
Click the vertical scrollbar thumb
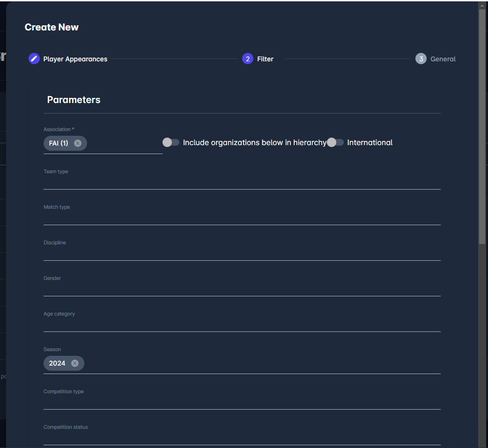tap(482, 126)
